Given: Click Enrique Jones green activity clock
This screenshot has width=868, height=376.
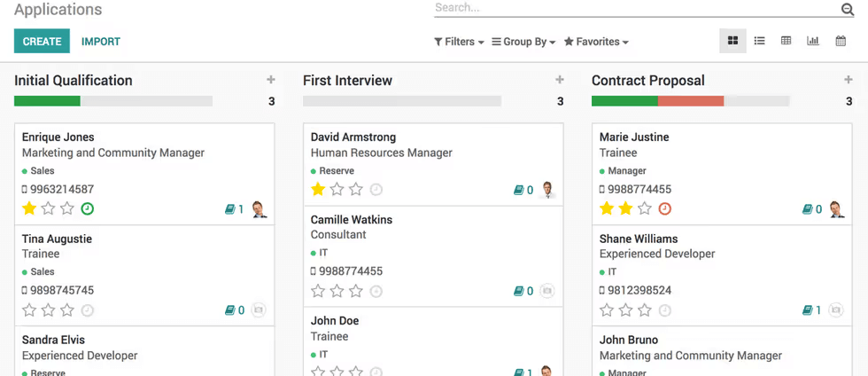Looking at the screenshot, I should pos(88,209).
